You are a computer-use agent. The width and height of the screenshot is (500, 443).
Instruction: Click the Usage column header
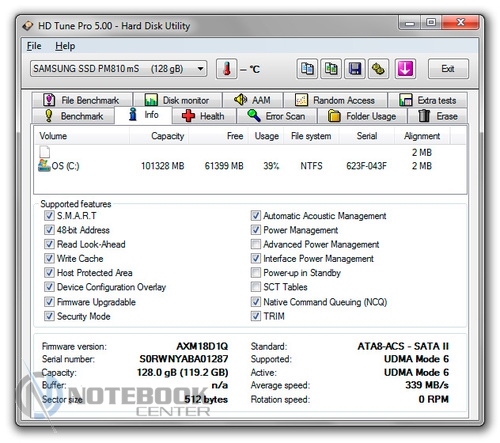coord(266,136)
